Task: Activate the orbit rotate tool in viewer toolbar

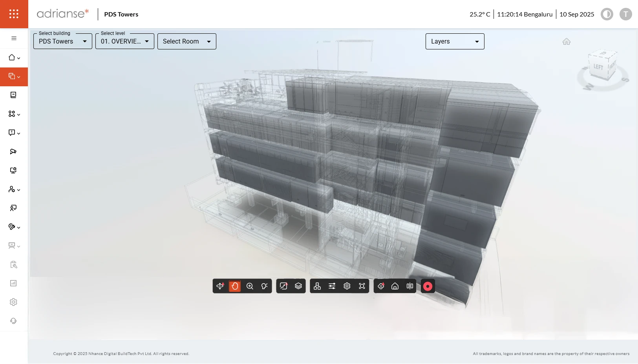Action: (x=220, y=286)
